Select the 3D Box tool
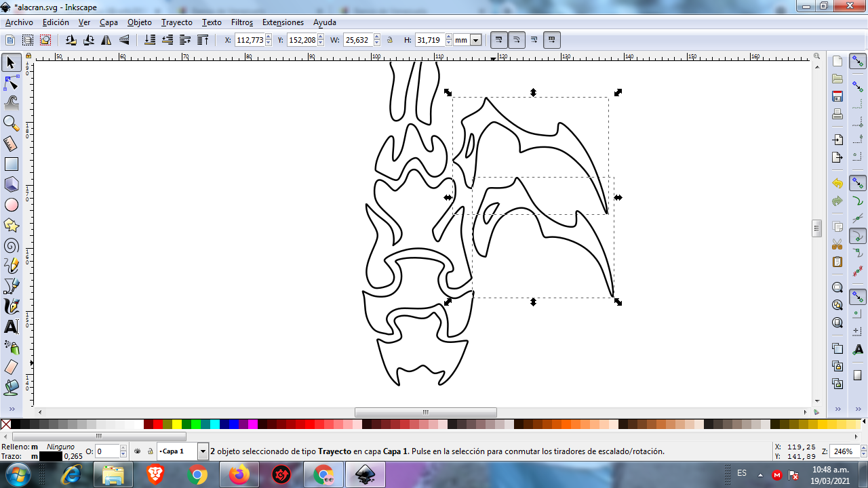This screenshot has height=488, width=868. click(11, 184)
